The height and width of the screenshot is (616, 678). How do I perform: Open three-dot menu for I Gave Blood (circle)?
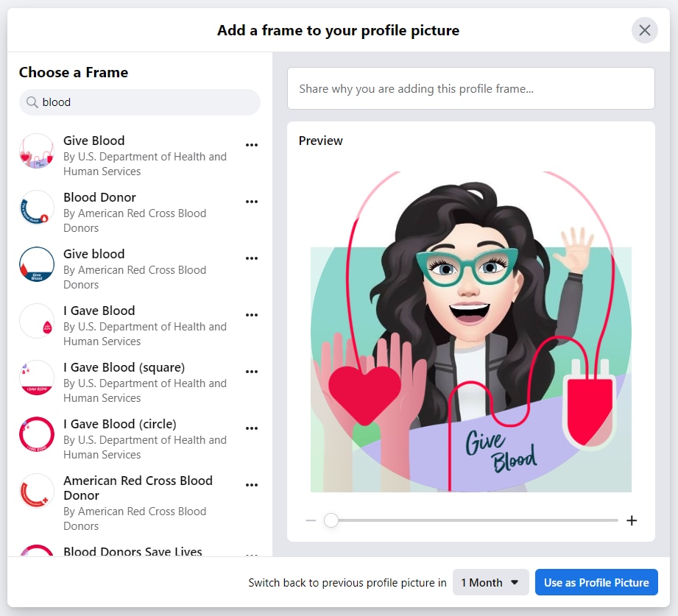tap(252, 428)
